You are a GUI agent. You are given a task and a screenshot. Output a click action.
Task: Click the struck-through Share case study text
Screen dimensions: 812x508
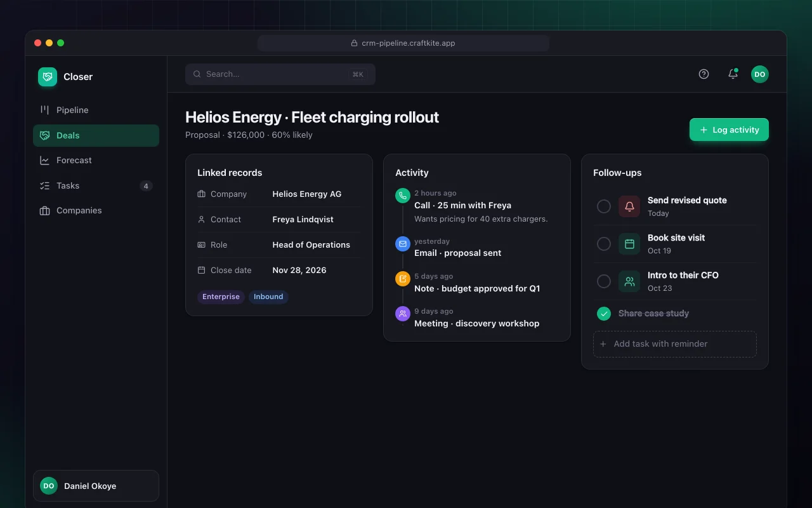pos(653,314)
